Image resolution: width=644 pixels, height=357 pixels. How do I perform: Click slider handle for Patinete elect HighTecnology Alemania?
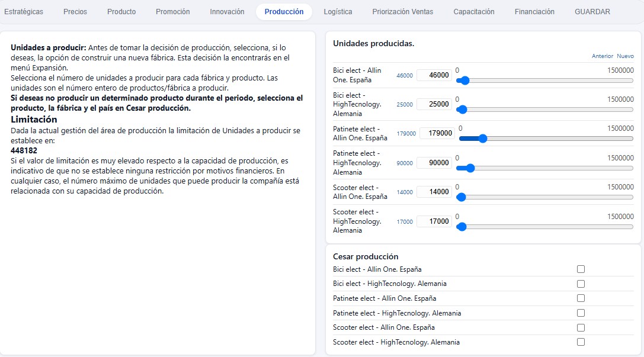[470, 168]
